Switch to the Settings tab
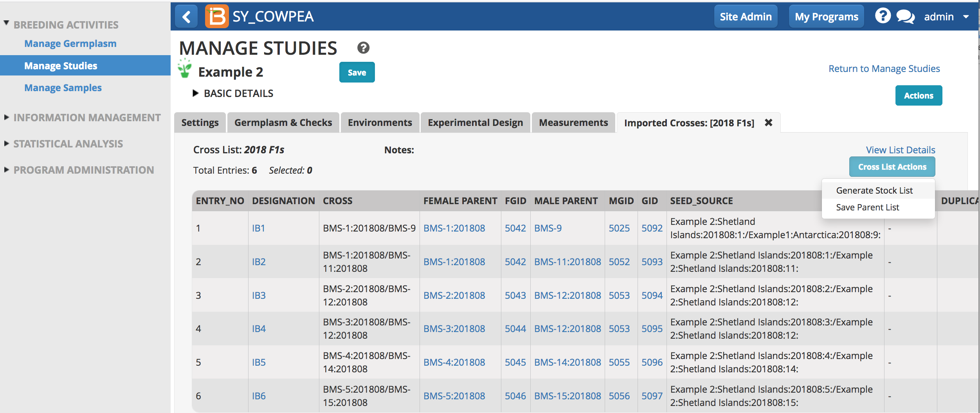Viewport: 980px width, 413px height. click(200, 122)
